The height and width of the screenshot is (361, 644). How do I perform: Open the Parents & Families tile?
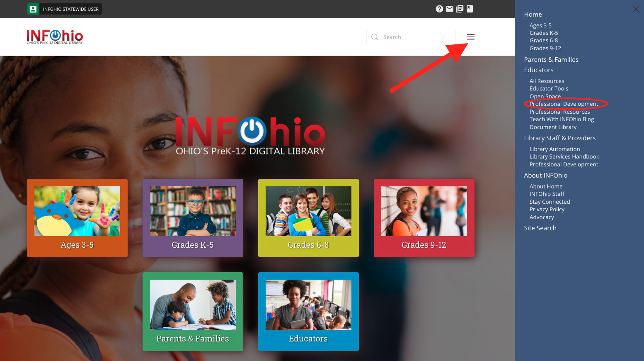(x=193, y=312)
